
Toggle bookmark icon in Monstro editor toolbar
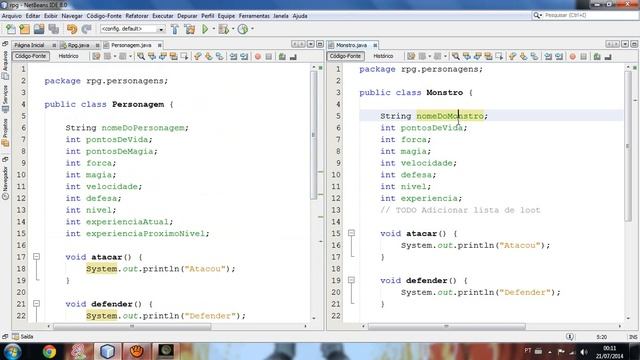534,56
